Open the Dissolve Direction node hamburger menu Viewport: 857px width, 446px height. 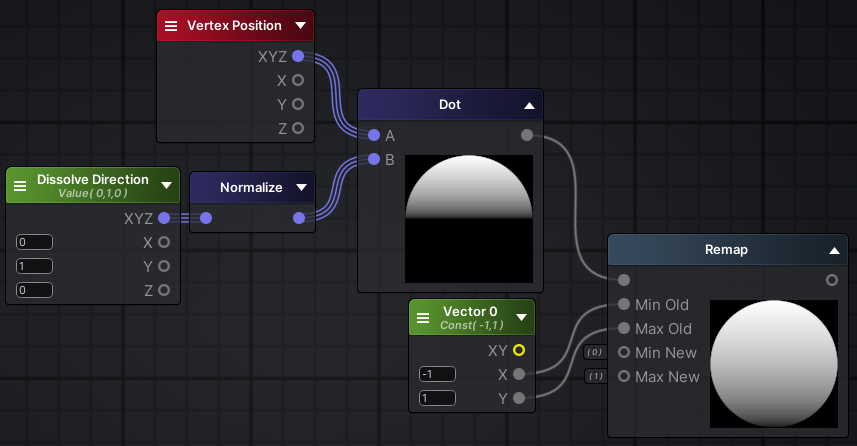click(20, 186)
